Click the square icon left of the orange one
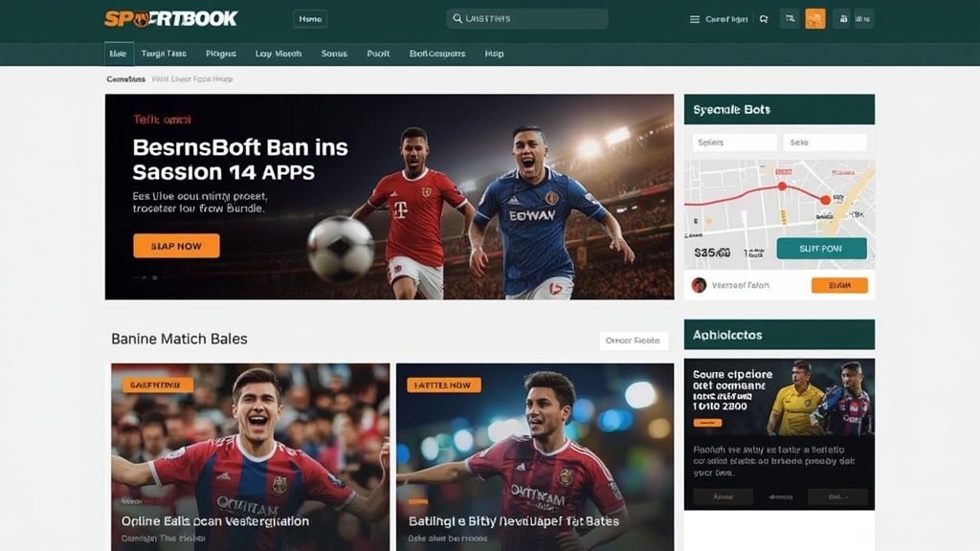 [790, 19]
